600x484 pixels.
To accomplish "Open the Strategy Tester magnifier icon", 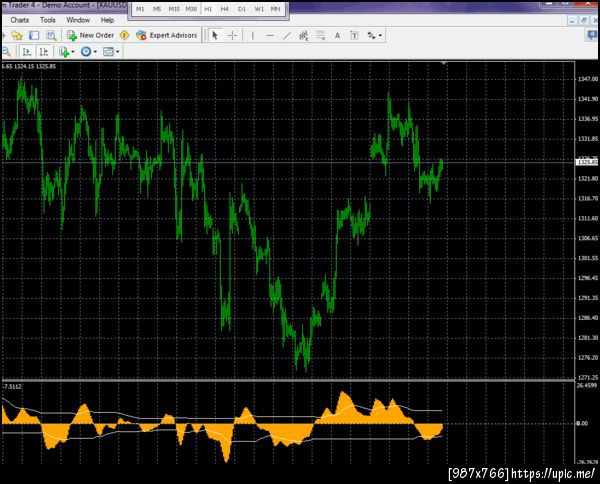I will [51, 36].
